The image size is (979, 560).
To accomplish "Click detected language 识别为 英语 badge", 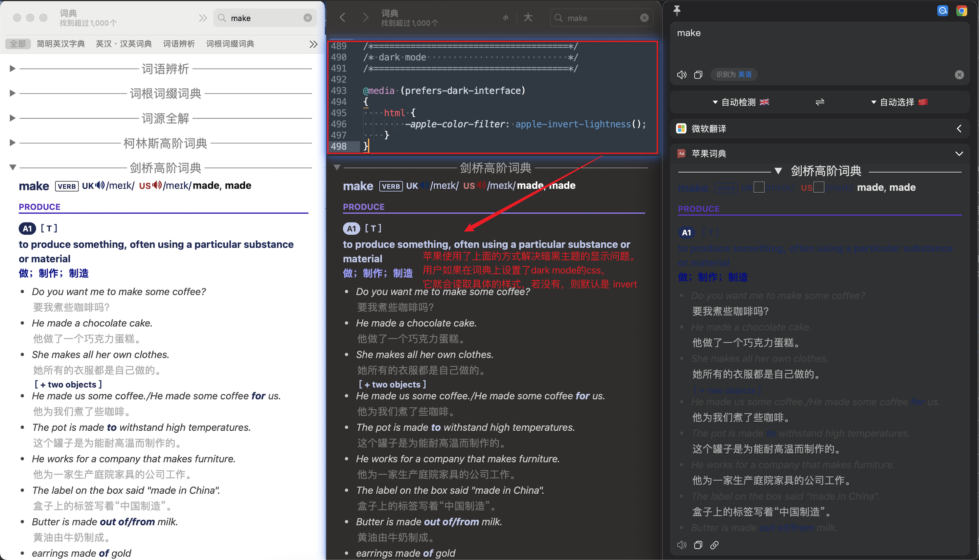I will coord(734,75).
